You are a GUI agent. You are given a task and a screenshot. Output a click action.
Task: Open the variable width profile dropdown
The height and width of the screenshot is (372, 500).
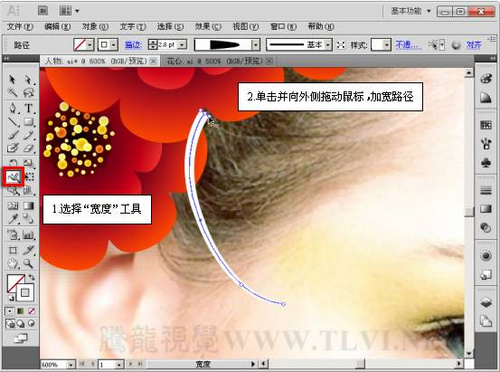256,45
